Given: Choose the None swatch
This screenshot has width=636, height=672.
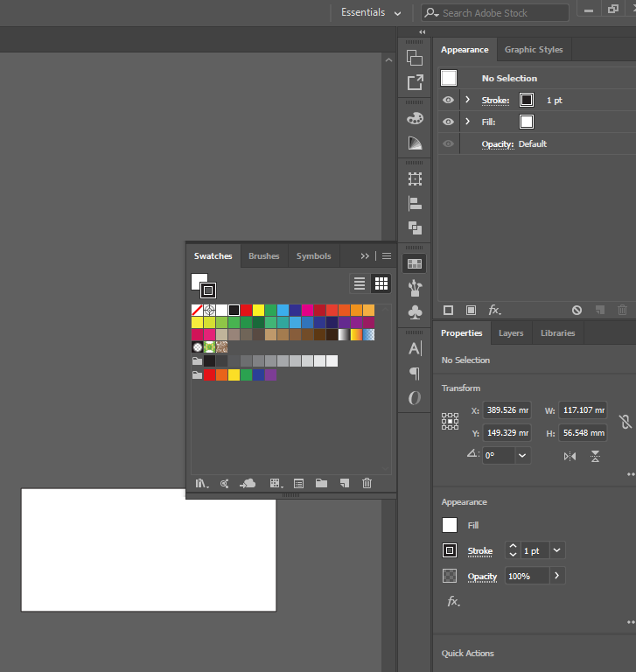Looking at the screenshot, I should point(197,310).
